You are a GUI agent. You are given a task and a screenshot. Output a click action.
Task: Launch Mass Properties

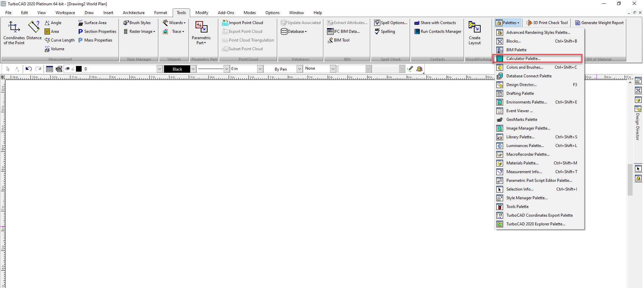tap(95, 40)
